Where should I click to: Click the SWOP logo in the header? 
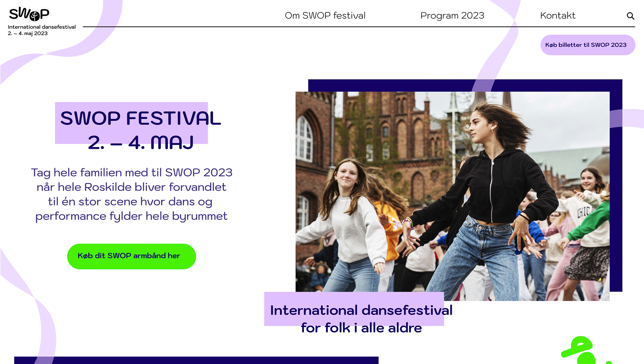click(29, 14)
